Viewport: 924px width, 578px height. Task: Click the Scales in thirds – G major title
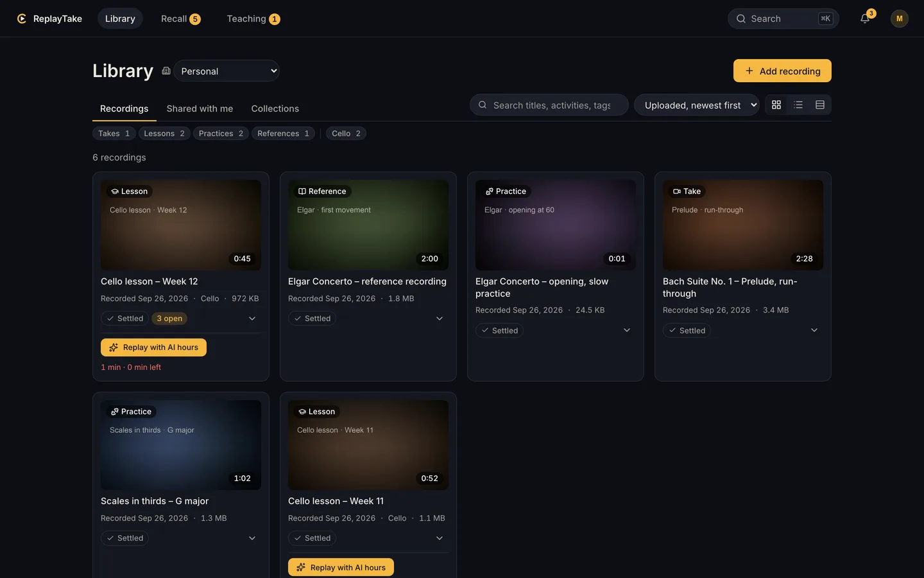[155, 501]
